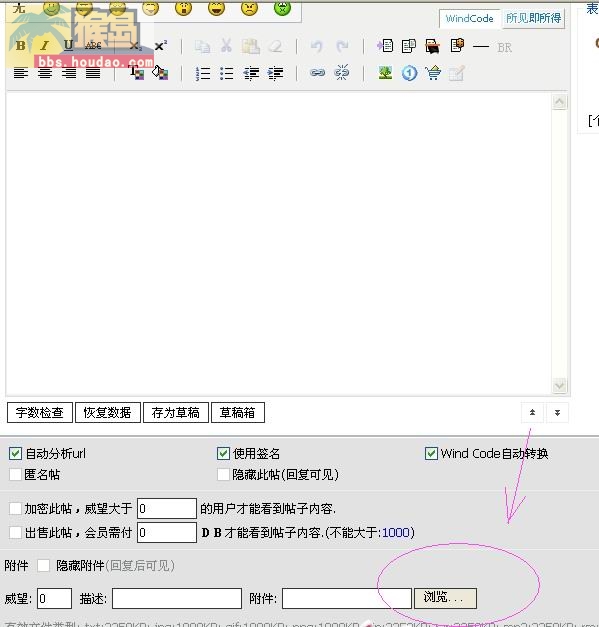Click the 描述 description input field
599x627 pixels.
[x=177, y=598]
